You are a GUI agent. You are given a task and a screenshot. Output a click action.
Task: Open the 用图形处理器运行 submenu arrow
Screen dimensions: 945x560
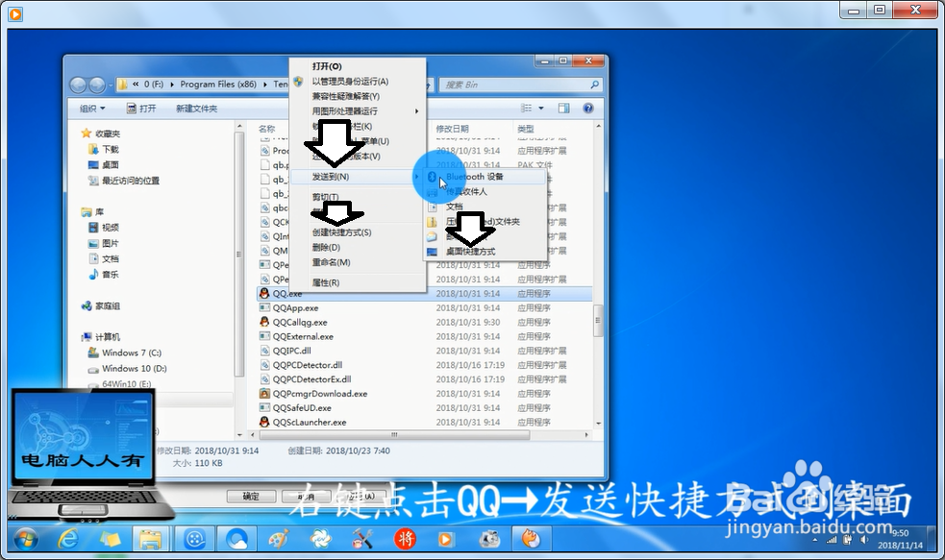pos(416,110)
